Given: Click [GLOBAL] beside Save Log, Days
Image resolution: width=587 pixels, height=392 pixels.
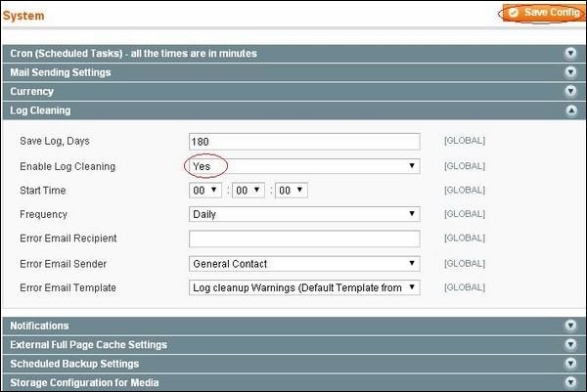Looking at the screenshot, I should click(465, 141).
